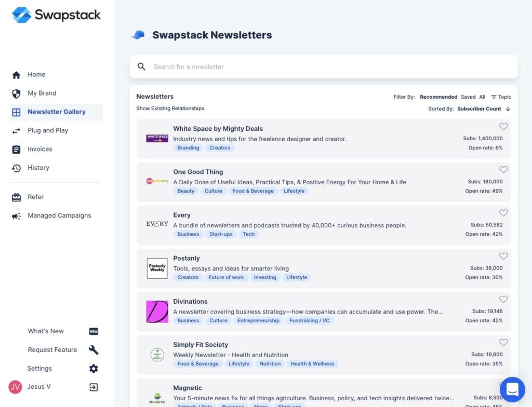Screen dimensions: 532x407
Task: Click the Branding tag on White Space
Action: click(x=188, y=148)
